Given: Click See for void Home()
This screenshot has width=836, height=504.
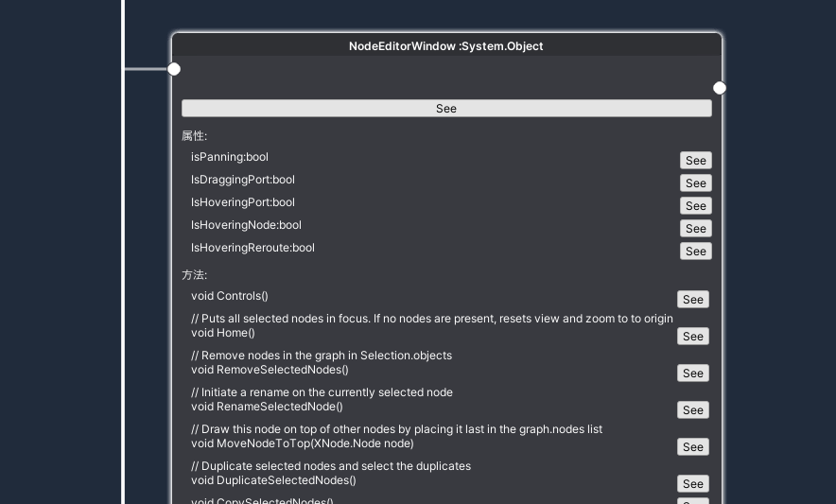Looking at the screenshot, I should (x=693, y=336).
